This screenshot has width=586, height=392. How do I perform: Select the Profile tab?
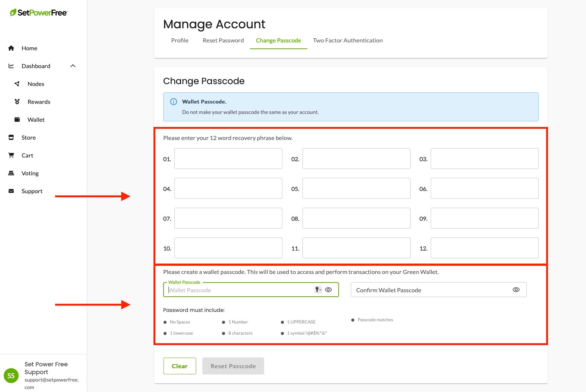click(180, 40)
